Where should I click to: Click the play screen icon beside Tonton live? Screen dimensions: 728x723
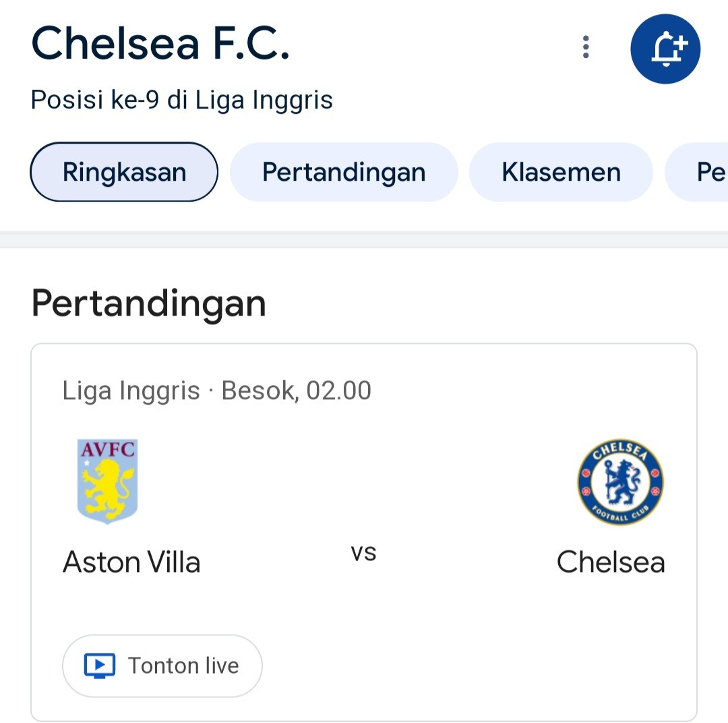coord(99,666)
